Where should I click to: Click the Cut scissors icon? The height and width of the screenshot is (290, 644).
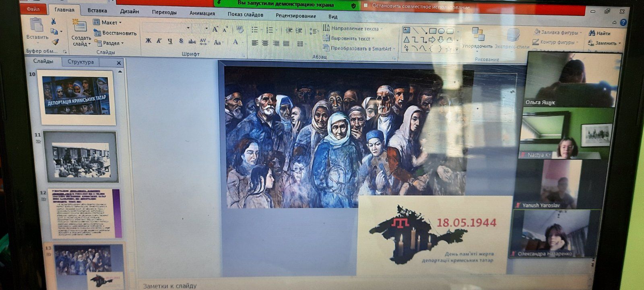(x=54, y=21)
